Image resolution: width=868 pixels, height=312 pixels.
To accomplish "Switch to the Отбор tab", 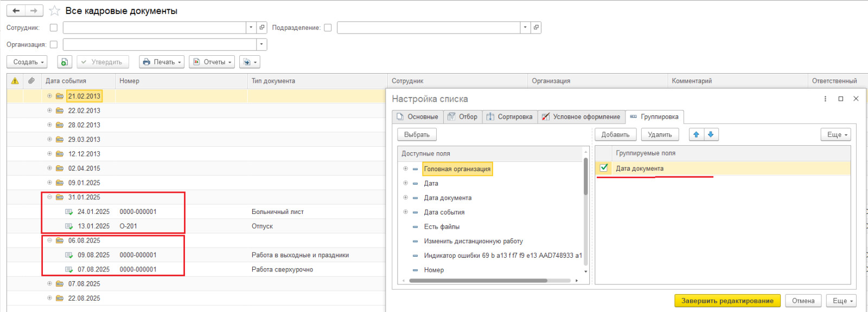I will click(x=463, y=117).
